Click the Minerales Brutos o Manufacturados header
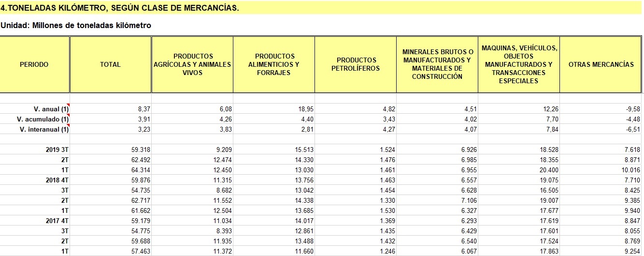Image resolution: width=644 pixels, height=256 pixels. point(437,64)
